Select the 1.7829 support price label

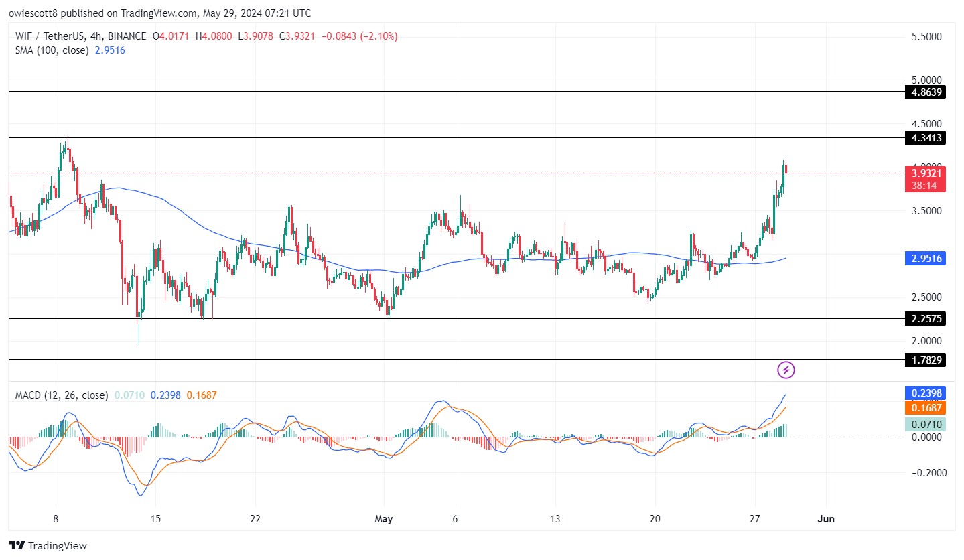(x=924, y=360)
